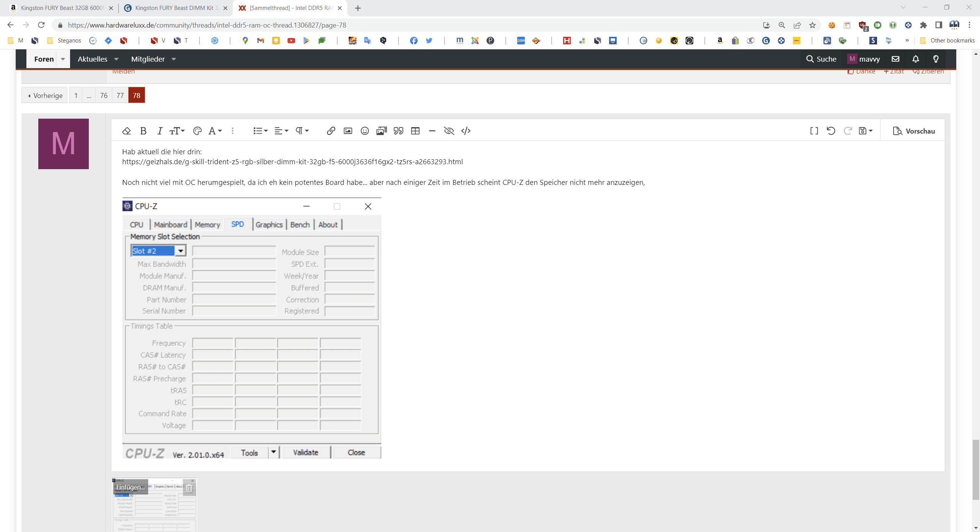
Task: Open the smiley emoji picker
Action: point(364,131)
